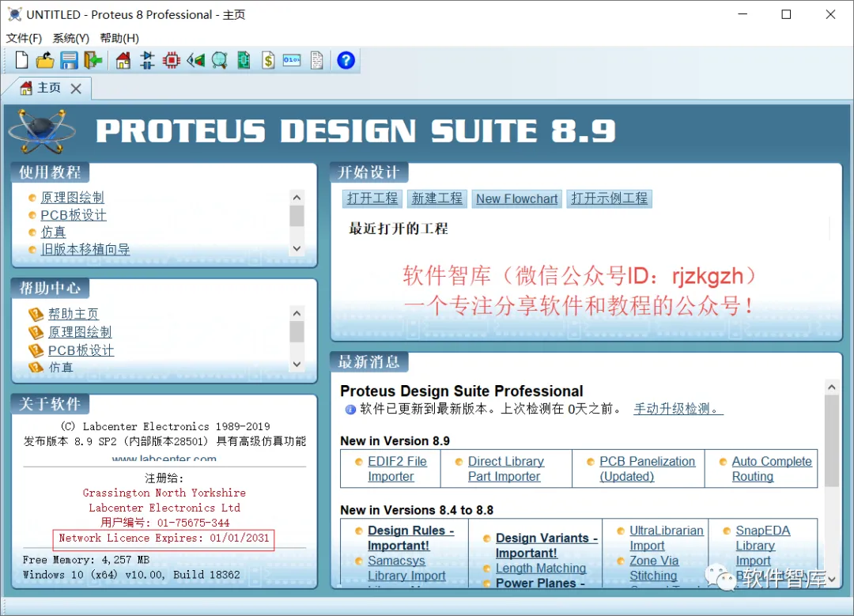Image resolution: width=854 pixels, height=616 pixels.
Task: Open the 帮助(H) menu
Action: pos(119,38)
